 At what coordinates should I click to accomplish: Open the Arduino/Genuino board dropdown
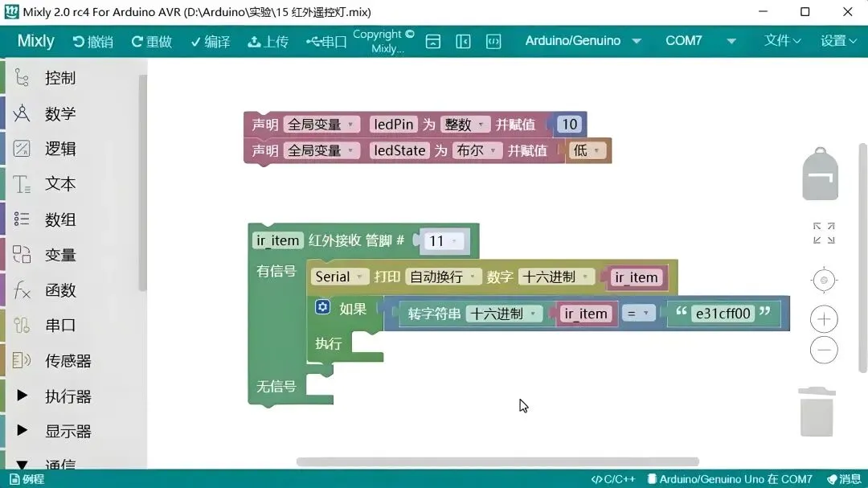[583, 41]
